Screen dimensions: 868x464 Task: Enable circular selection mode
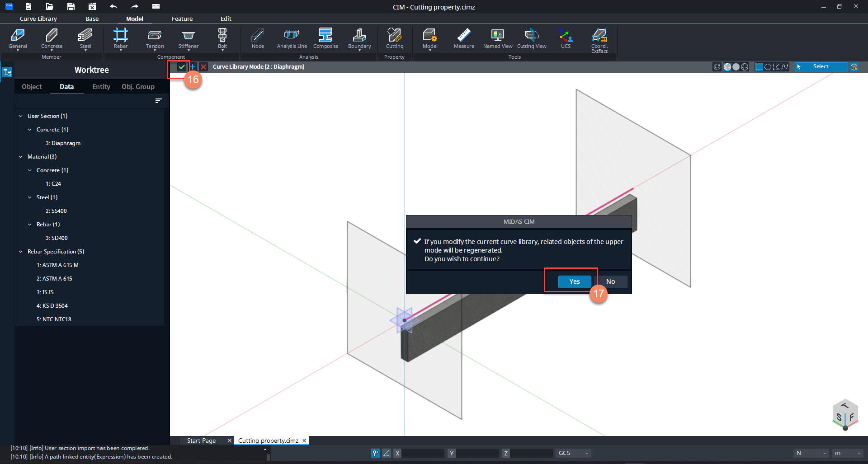(x=768, y=67)
